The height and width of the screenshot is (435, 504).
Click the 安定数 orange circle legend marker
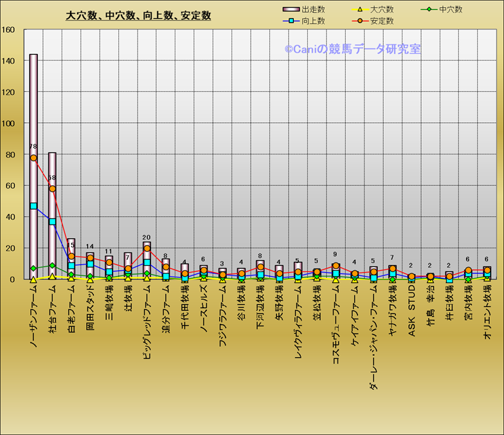pyautogui.click(x=361, y=21)
